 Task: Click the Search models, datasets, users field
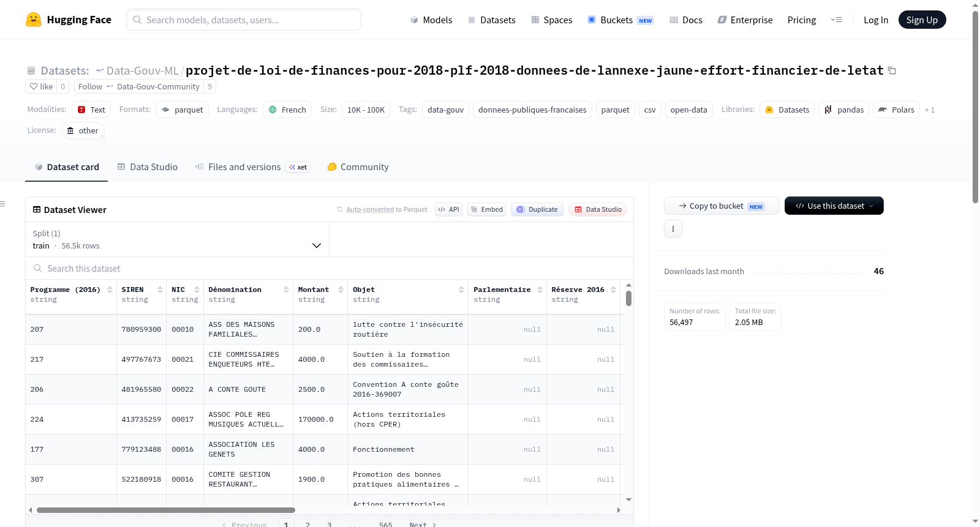click(x=244, y=20)
